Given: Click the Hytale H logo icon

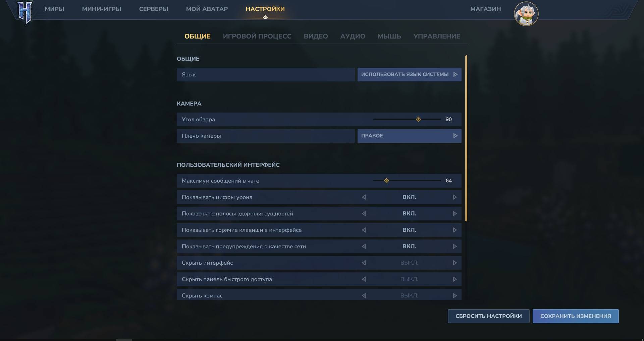Looking at the screenshot, I should click(25, 13).
